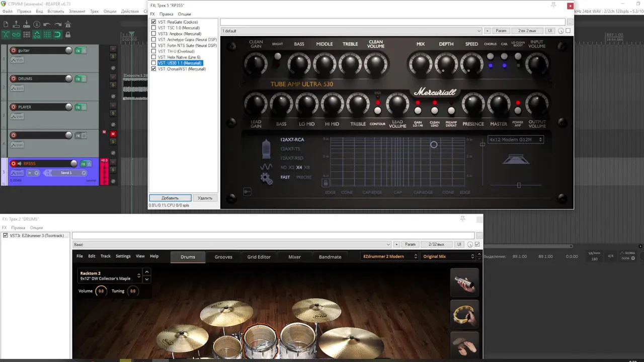Switch to the Mixer tab in EZdrummer
Screen dimensions: 644x362
[x=294, y=257]
